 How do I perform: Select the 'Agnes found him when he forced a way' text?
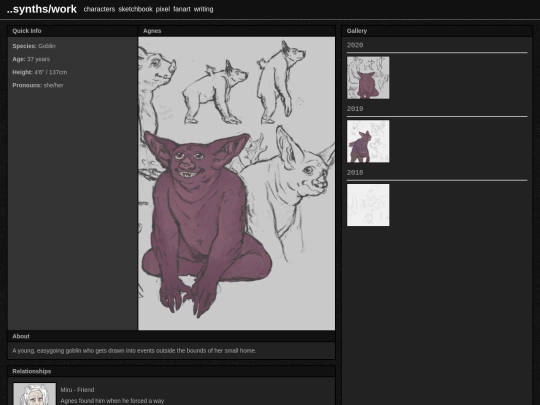112,401
